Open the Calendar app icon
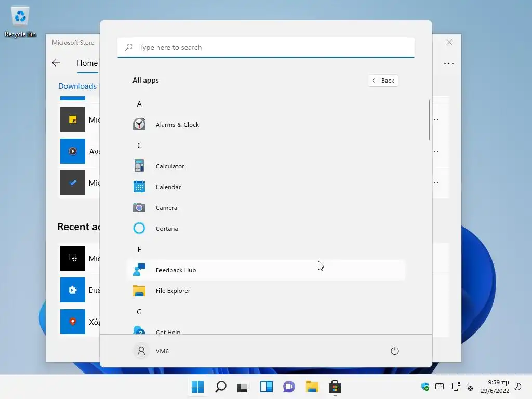The image size is (532, 399). (139, 187)
